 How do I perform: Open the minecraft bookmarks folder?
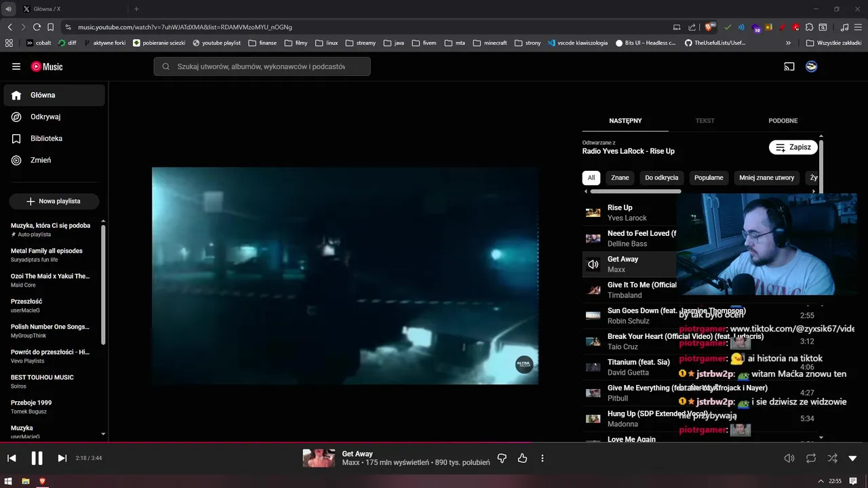pos(490,43)
